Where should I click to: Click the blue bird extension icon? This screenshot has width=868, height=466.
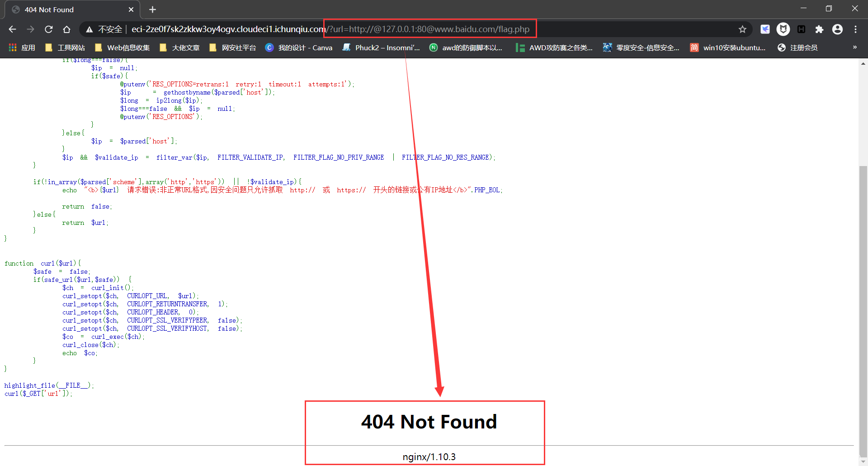(765, 29)
